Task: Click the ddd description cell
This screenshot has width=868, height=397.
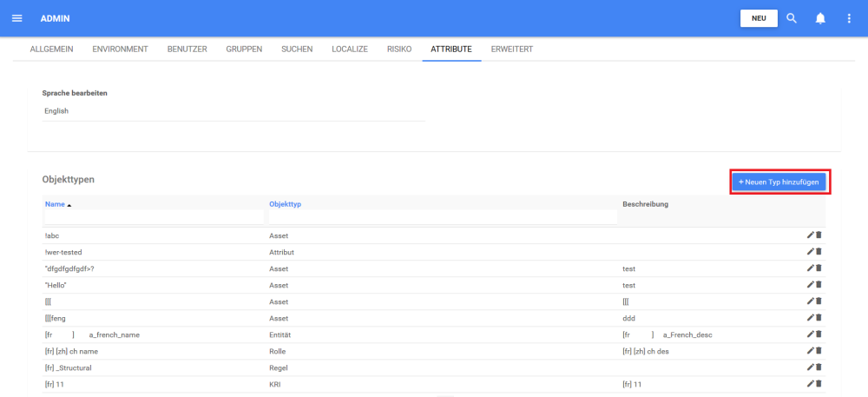Action: [628, 318]
